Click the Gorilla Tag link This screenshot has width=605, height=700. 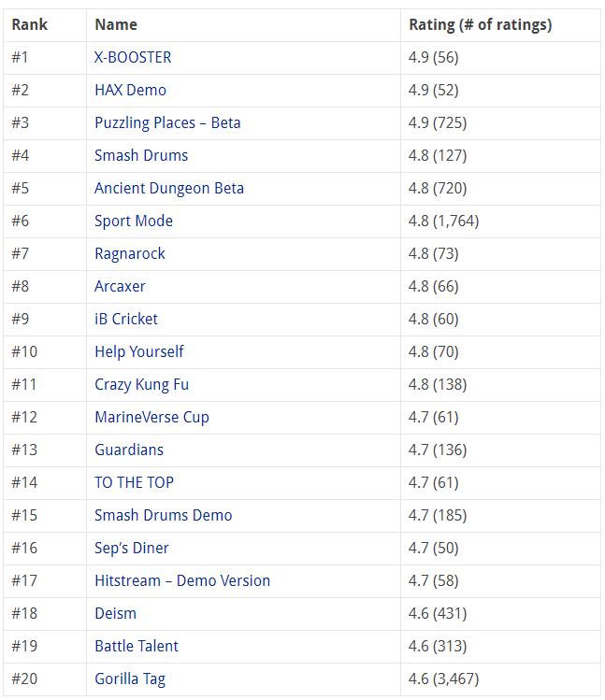click(x=130, y=679)
